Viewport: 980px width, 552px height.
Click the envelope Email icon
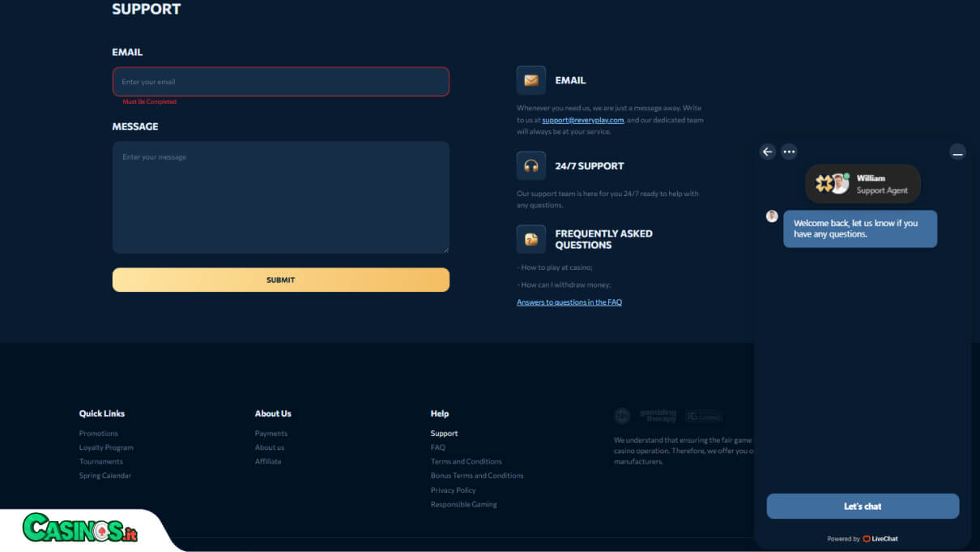click(x=531, y=80)
